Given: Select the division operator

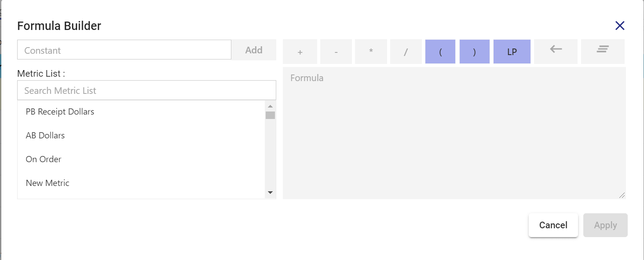Looking at the screenshot, I should (406, 52).
